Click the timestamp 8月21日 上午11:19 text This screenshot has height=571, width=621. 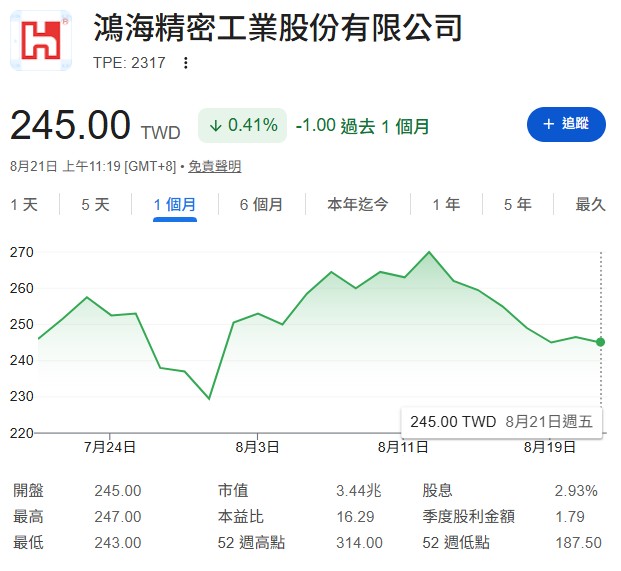point(65,166)
